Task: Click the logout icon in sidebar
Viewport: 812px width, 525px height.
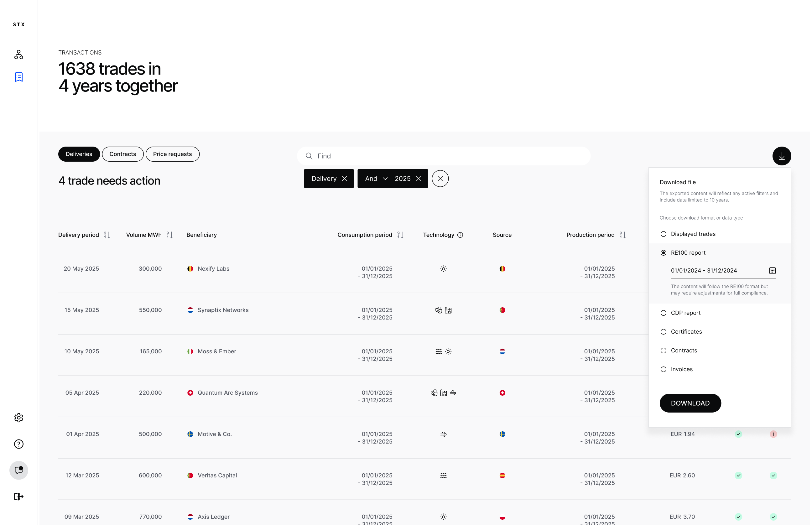Action: click(x=19, y=496)
